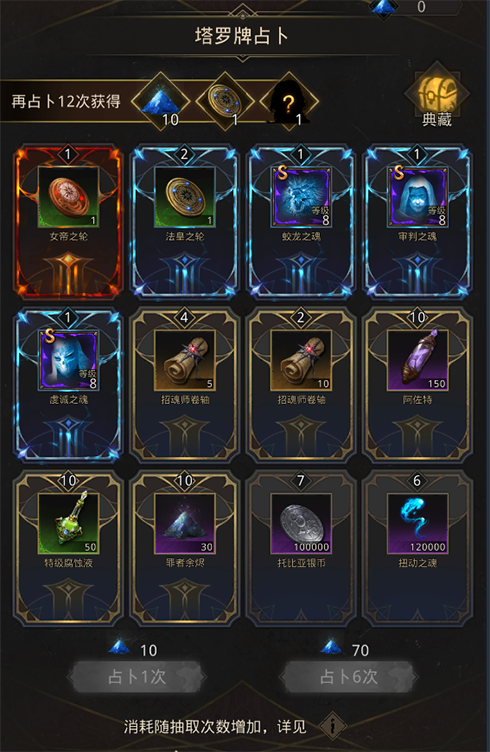Click the mystery question-mark reward silhouette
This screenshot has height=752, width=490.
289,102
